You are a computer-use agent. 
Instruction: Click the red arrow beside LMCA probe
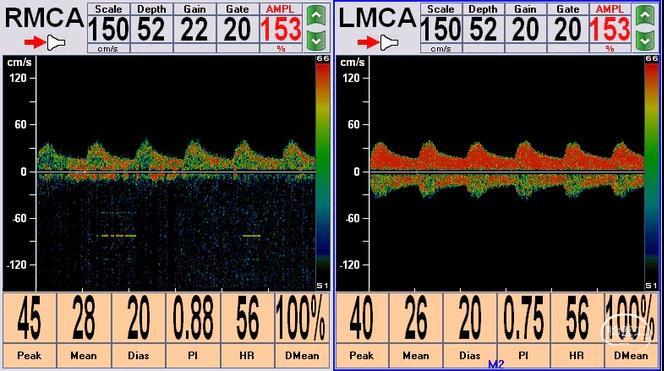368,42
